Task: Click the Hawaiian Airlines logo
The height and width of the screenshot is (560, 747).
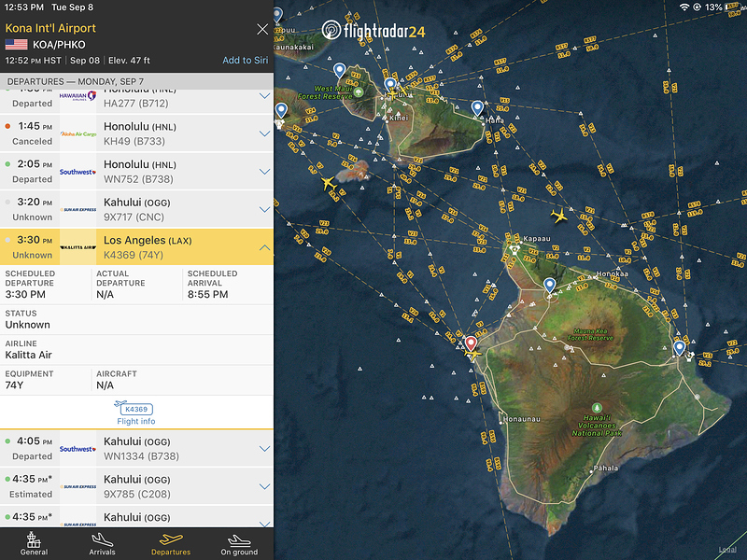Action: [x=78, y=96]
